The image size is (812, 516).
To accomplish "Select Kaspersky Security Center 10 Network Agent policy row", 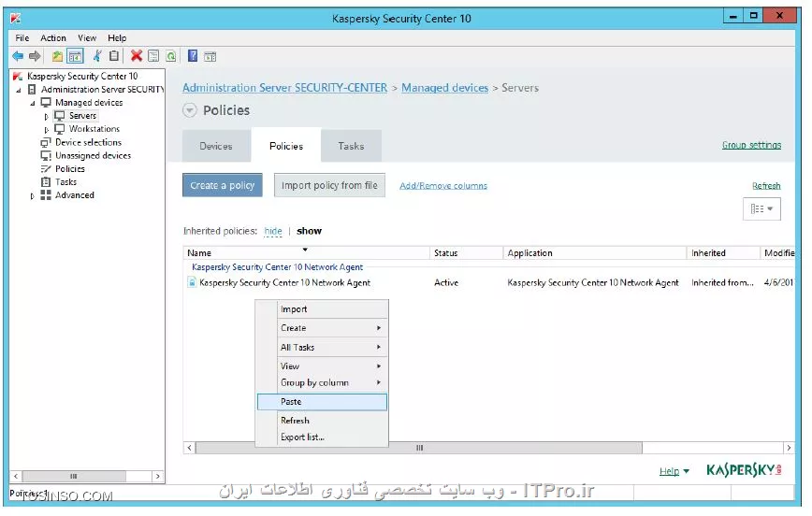I will click(488, 282).
